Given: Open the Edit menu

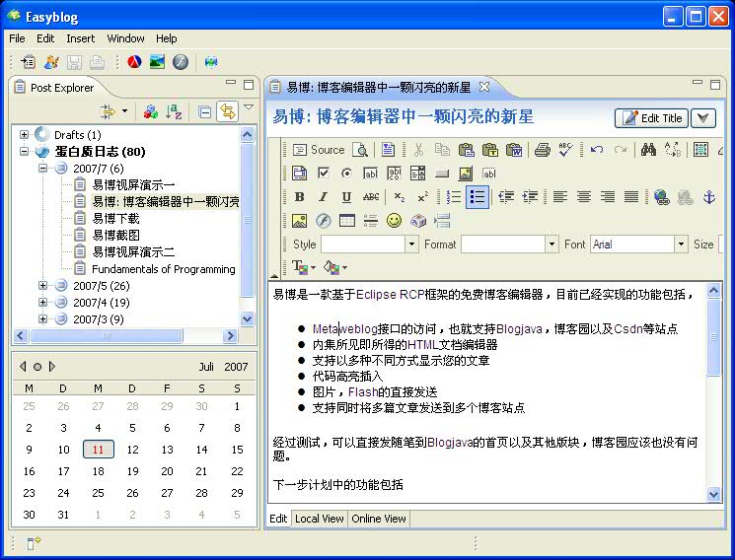Looking at the screenshot, I should point(45,38).
